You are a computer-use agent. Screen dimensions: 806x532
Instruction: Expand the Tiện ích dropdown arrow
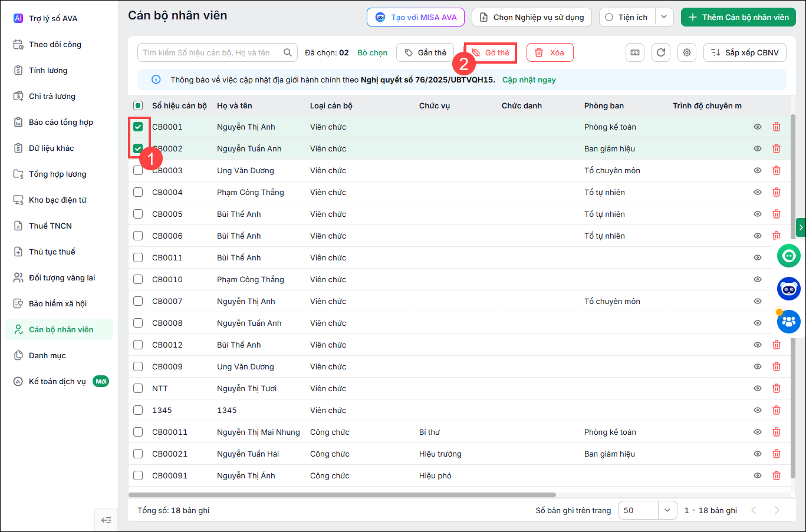click(664, 17)
